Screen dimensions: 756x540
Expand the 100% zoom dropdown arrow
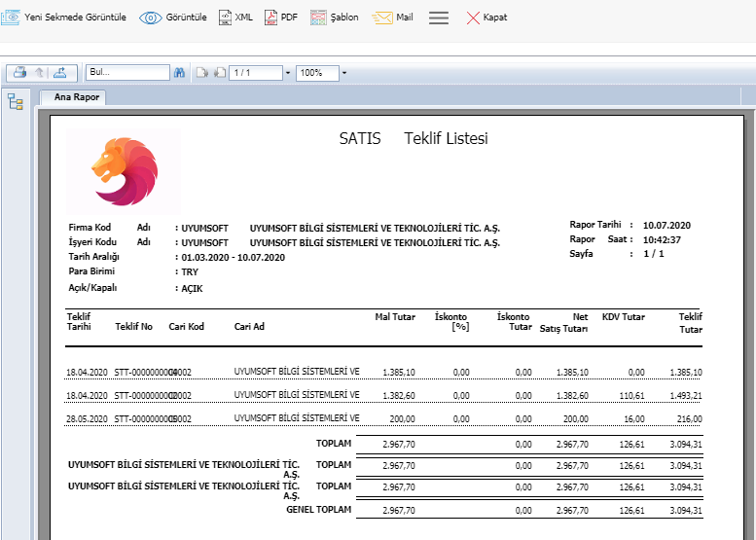[x=344, y=73]
